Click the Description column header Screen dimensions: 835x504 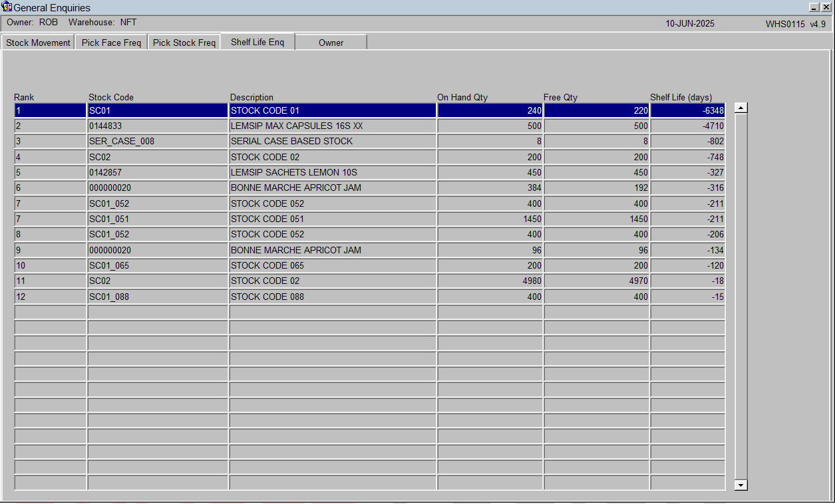click(x=251, y=97)
